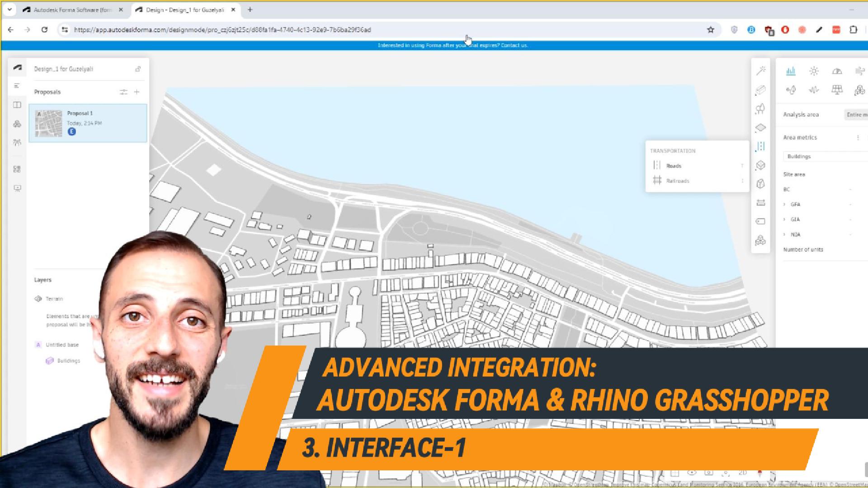The image size is (868, 488).
Task: Reload the page with browser refresh button
Action: (44, 30)
